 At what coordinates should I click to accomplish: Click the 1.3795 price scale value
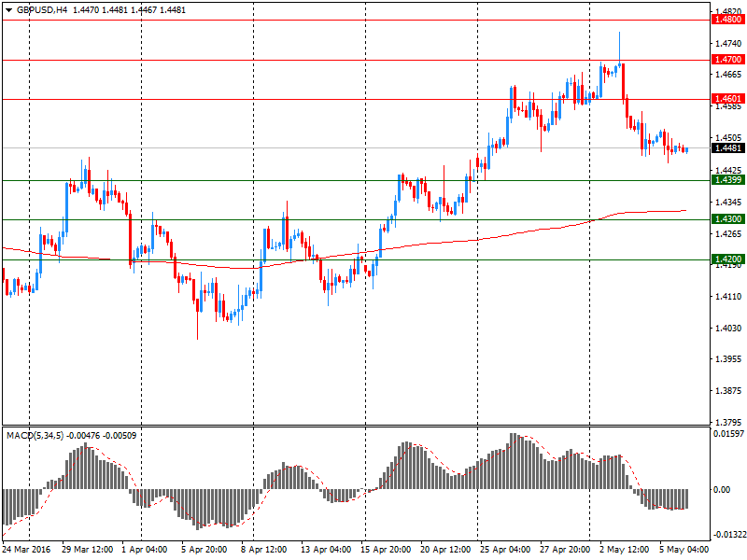coord(728,423)
